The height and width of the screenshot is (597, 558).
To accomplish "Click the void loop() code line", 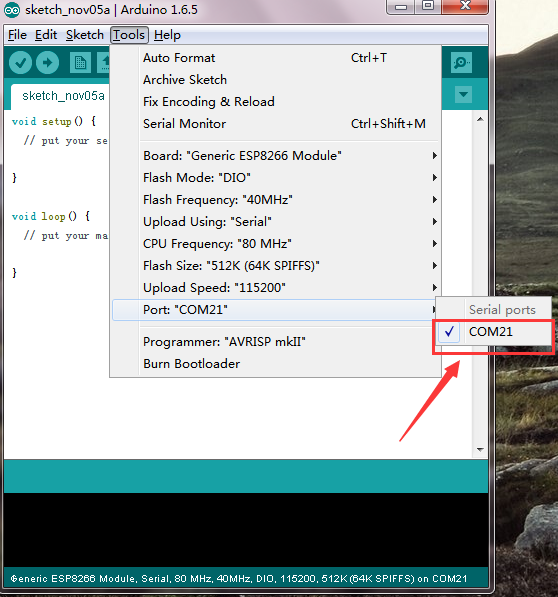I will pyautogui.click(x=51, y=216).
